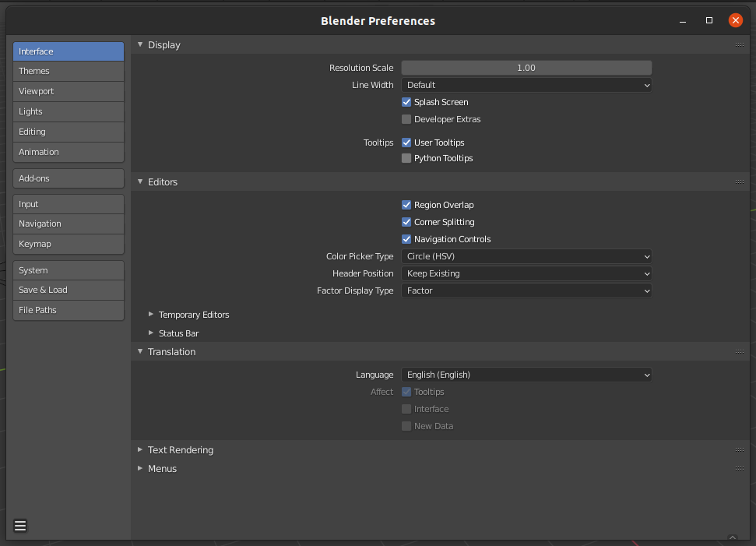Grab the Text Rendering panel drag handle
Image resolution: width=756 pixels, height=546 pixels.
739,449
